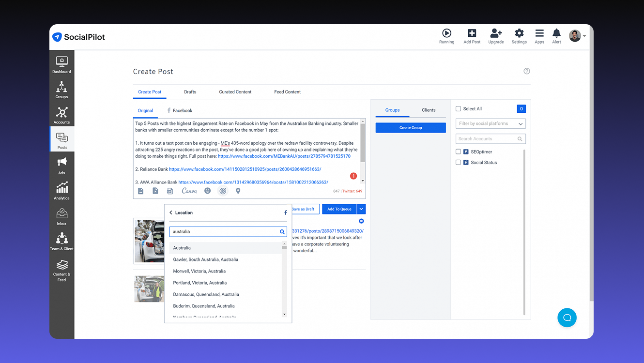This screenshot has width=644, height=363.
Task: Select Buderim, Queensland, Australia
Action: point(225,306)
